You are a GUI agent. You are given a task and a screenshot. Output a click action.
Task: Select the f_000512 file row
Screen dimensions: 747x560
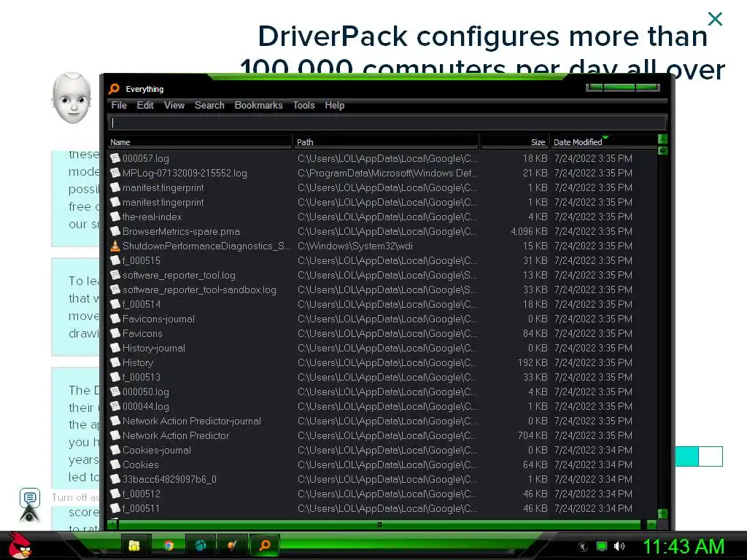pos(382,494)
